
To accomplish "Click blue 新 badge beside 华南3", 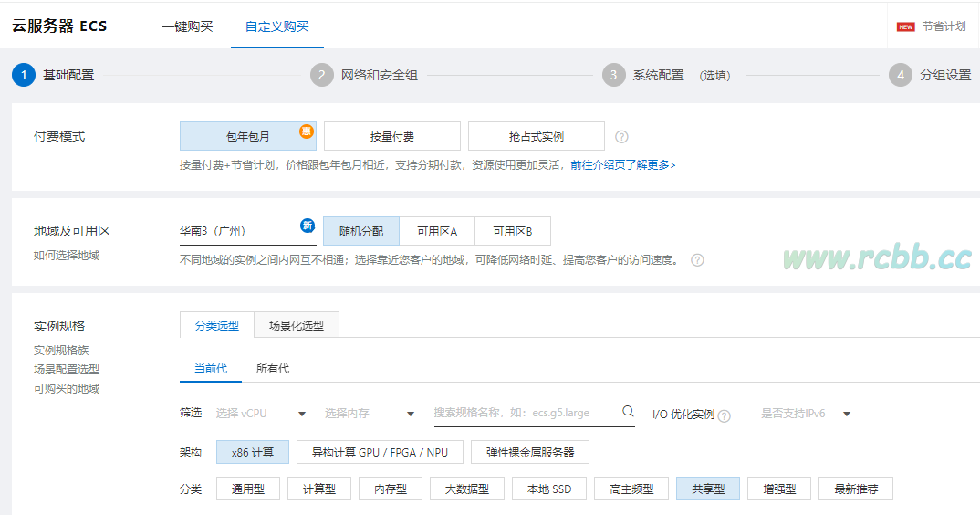I will coord(308,226).
